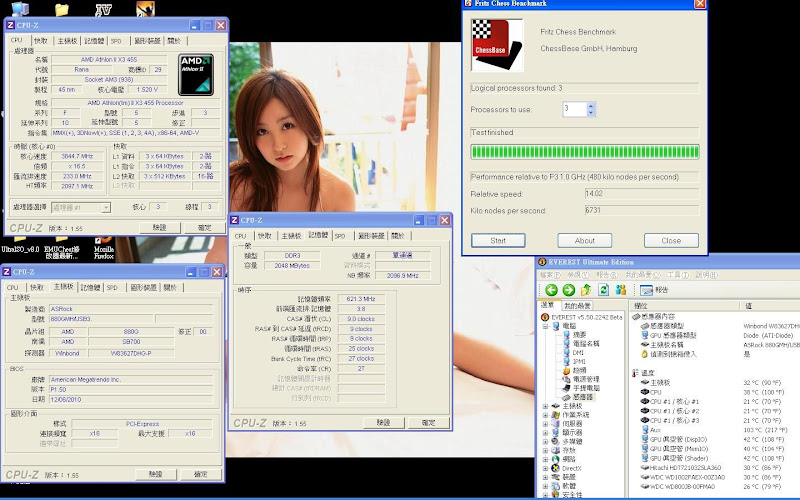This screenshot has width=800, height=500.
Task: Click Start in Fritz Chess Benchmark
Action: click(498, 240)
